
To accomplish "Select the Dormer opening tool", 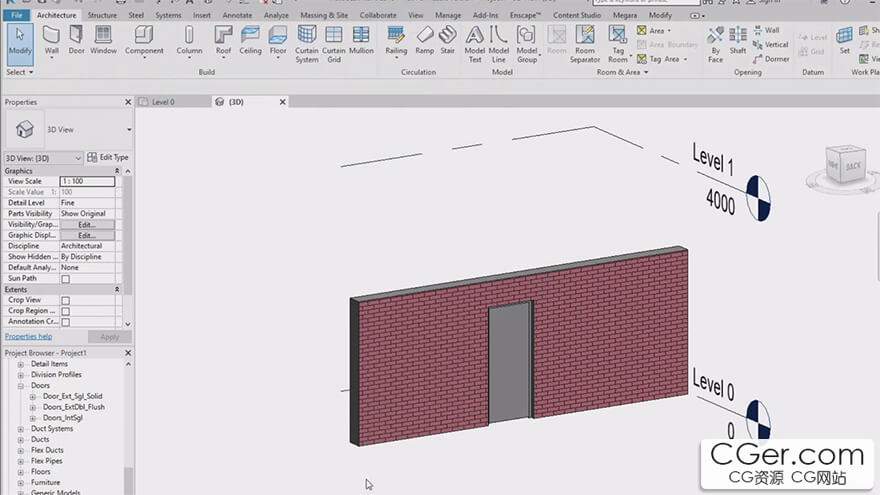I will [x=771, y=59].
